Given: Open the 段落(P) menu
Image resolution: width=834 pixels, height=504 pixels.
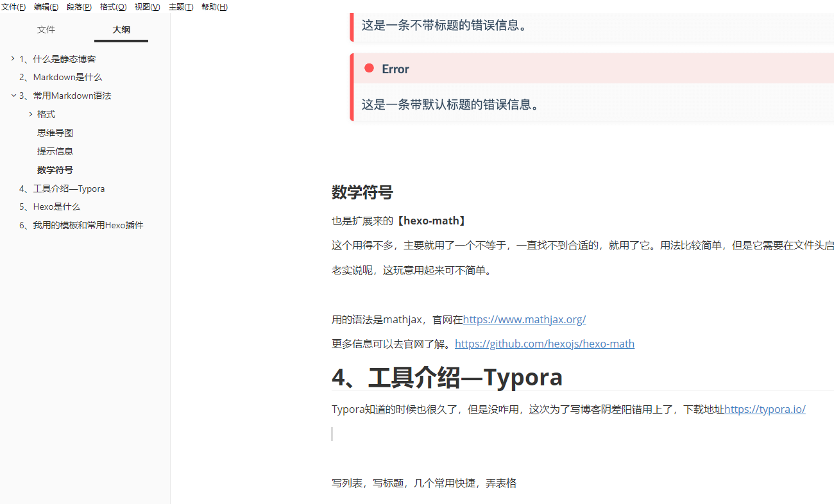Looking at the screenshot, I should [79, 7].
